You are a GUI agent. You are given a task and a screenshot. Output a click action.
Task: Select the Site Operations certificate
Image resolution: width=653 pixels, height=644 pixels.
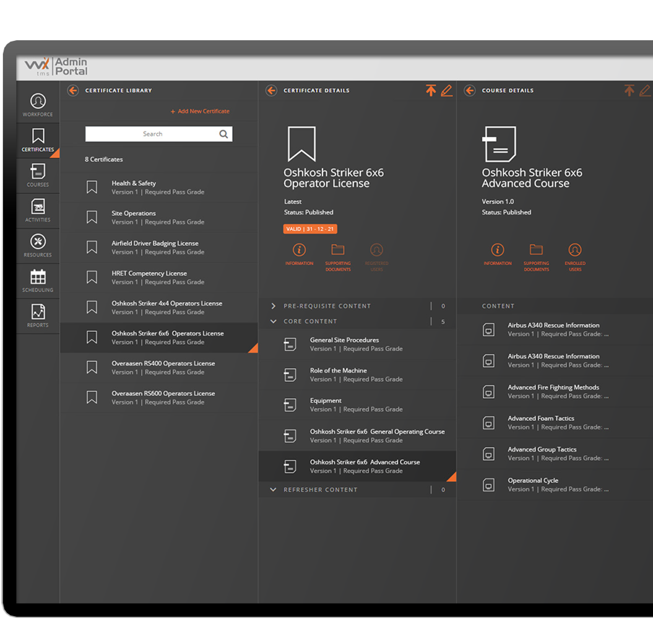coord(158,217)
